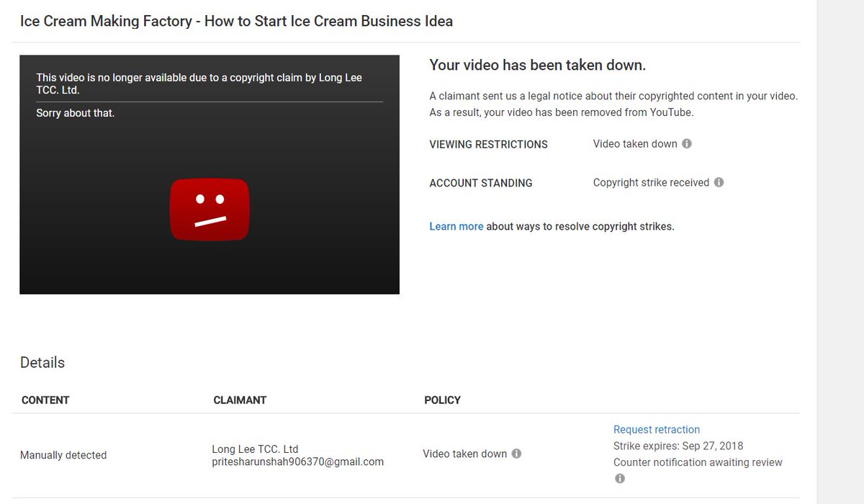Click the info icon in the Policy column

[x=516, y=454]
